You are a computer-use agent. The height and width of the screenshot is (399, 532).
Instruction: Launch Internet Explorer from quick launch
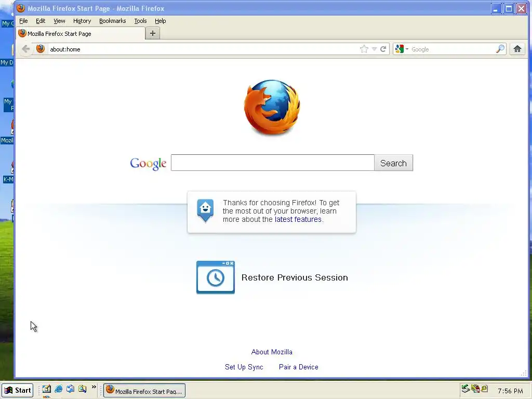[58, 389]
